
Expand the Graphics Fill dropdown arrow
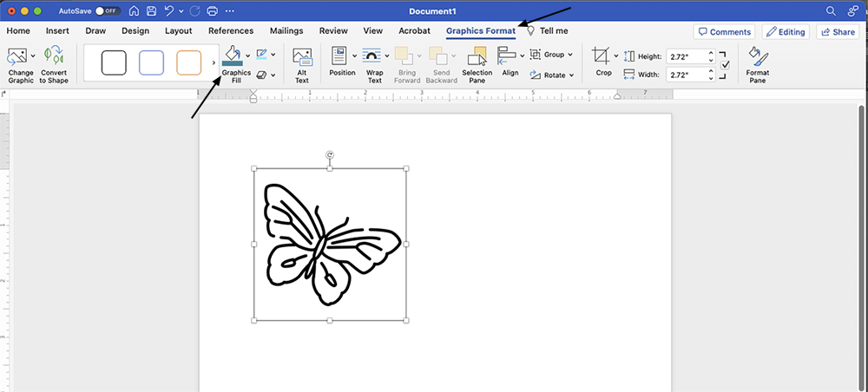pyautogui.click(x=248, y=56)
